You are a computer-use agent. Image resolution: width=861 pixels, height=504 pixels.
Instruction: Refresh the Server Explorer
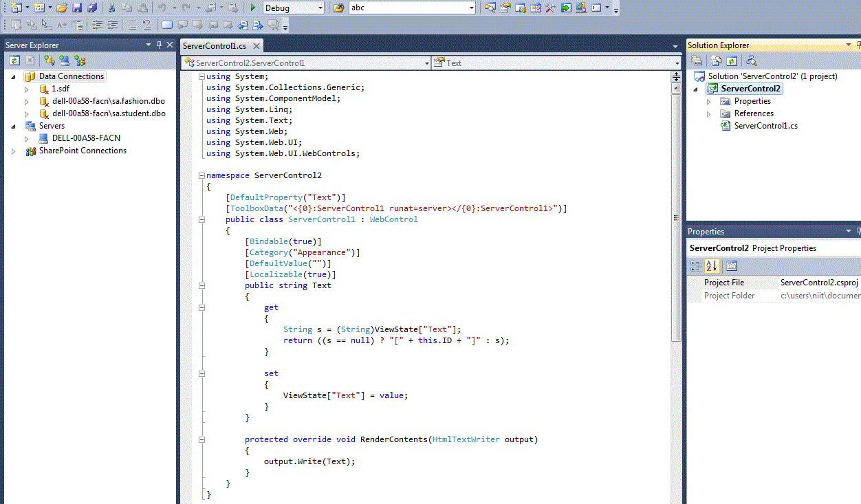click(14, 61)
